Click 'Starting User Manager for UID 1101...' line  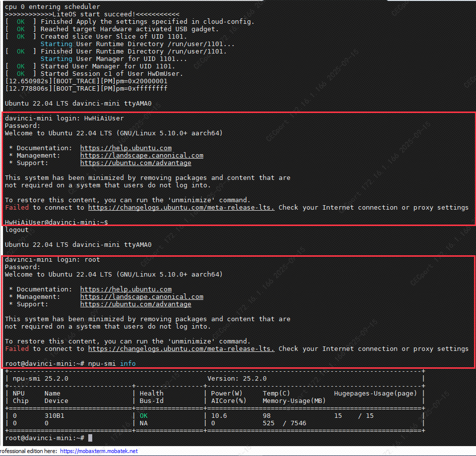coord(114,59)
